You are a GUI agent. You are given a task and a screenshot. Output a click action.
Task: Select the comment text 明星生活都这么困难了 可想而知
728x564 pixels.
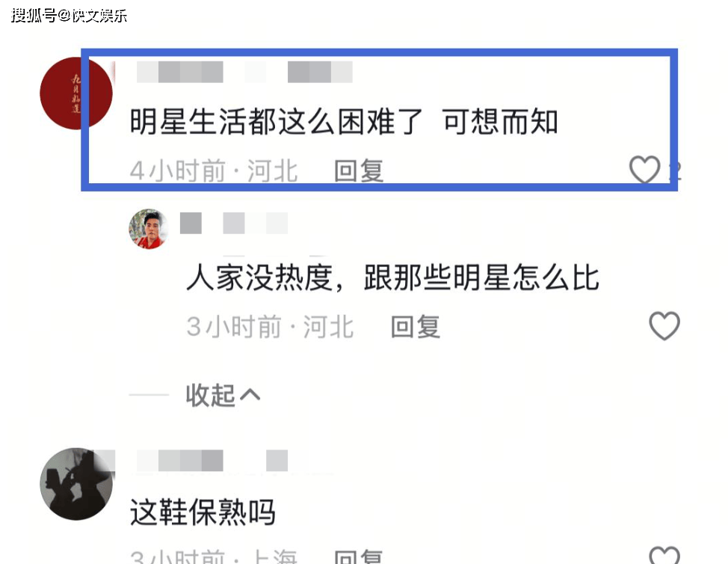[344, 122]
